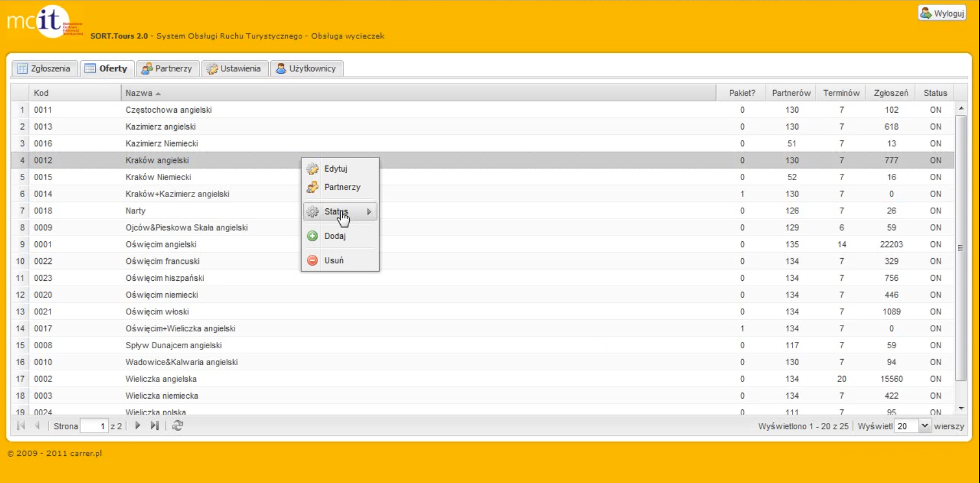
Task: Click the red Usuń minus icon
Action: (x=312, y=260)
